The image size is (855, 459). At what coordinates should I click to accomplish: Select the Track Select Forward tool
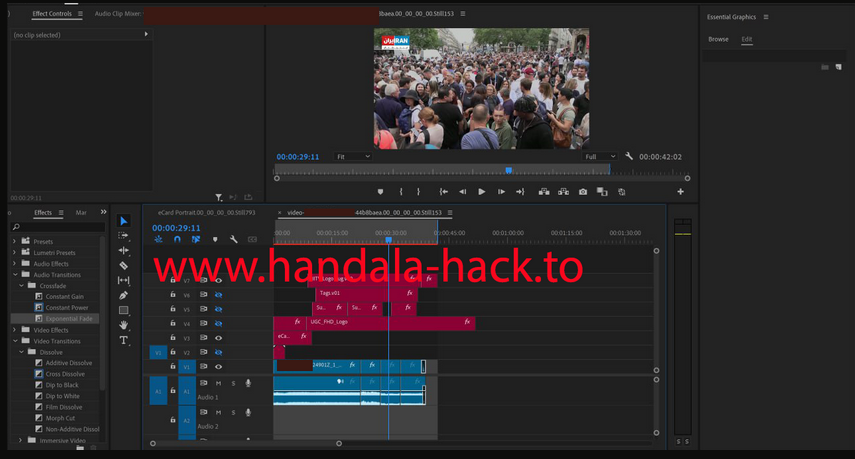(x=124, y=235)
